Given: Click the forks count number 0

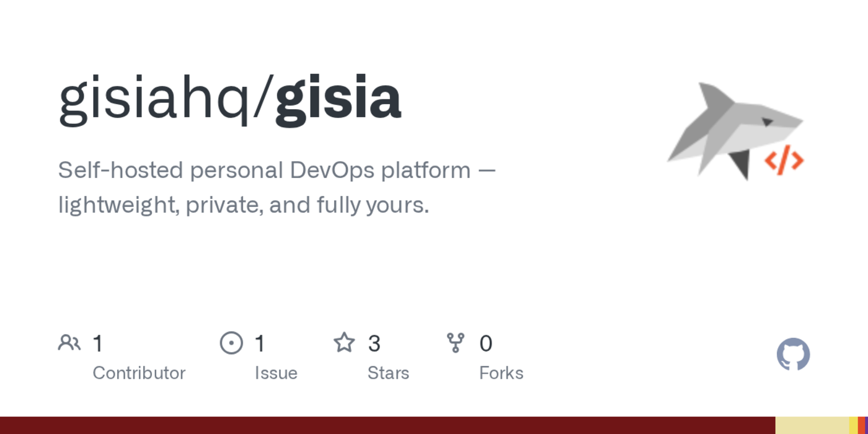Looking at the screenshot, I should [x=486, y=343].
